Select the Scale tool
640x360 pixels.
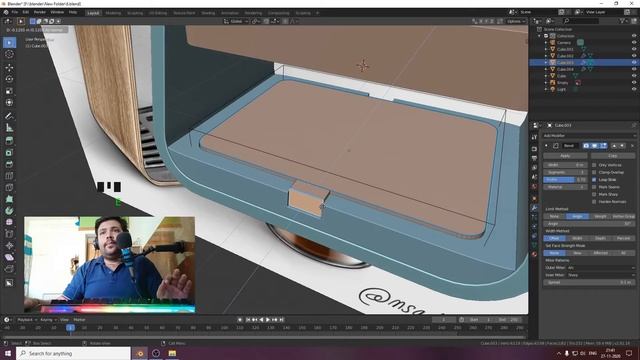click(x=9, y=91)
